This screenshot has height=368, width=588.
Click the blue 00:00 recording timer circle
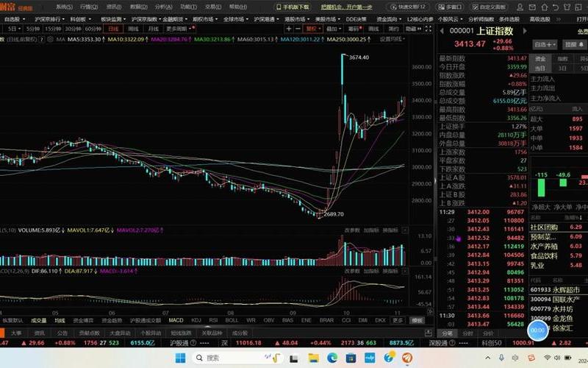tap(538, 330)
